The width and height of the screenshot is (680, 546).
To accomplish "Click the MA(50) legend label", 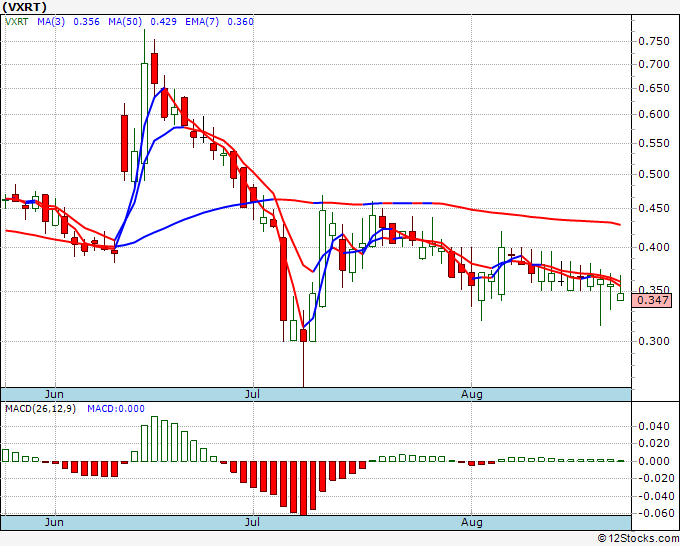I will coord(125,22).
